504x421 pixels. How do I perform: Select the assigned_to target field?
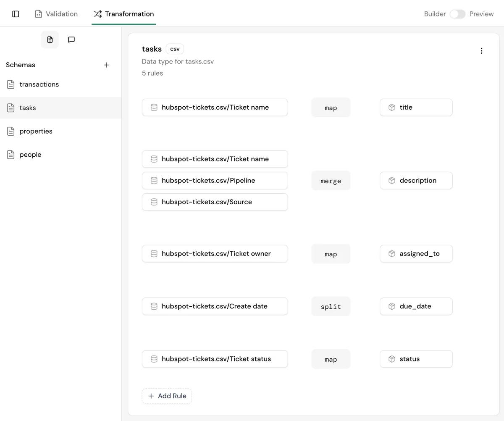click(416, 253)
